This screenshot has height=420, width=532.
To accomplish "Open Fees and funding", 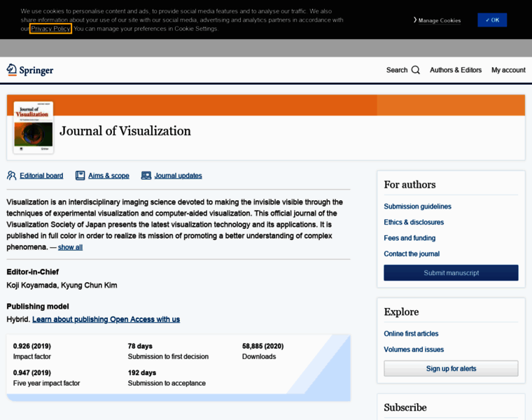I will click(409, 238).
